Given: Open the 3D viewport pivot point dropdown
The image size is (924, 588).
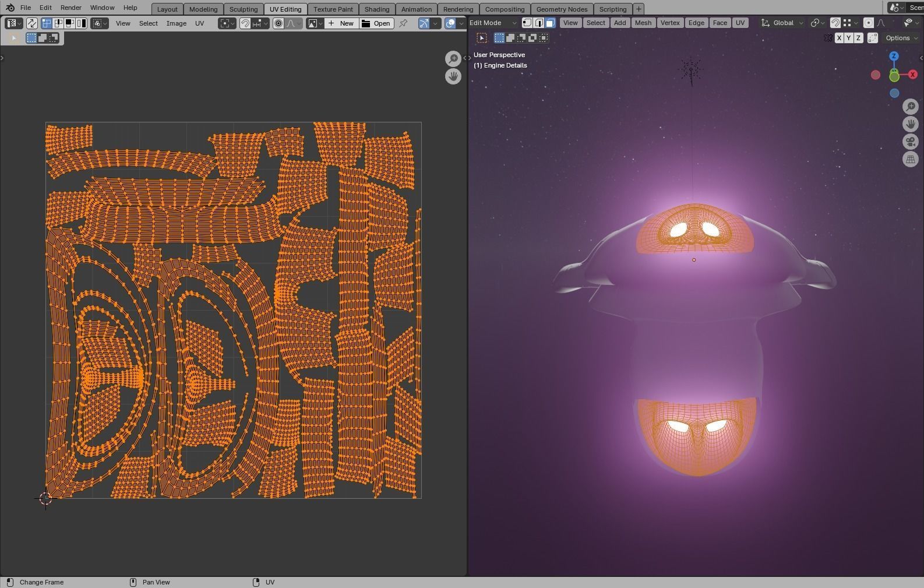Looking at the screenshot, I should click(817, 23).
